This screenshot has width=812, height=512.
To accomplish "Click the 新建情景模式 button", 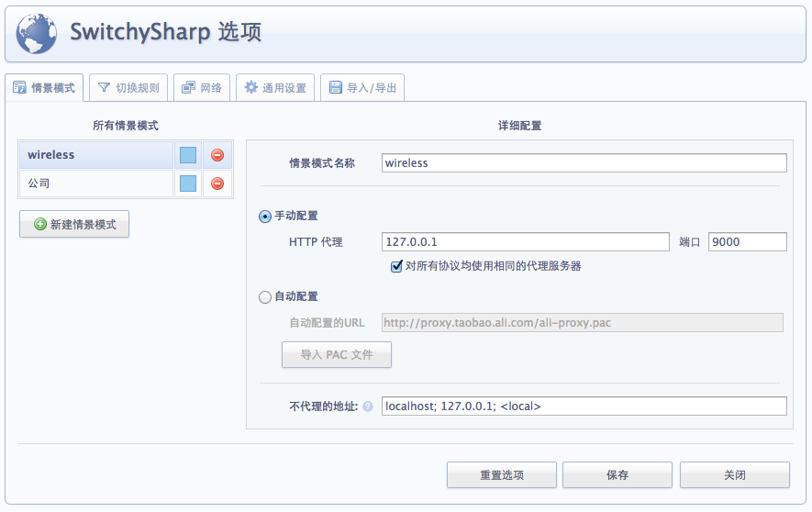I will pos(74,224).
